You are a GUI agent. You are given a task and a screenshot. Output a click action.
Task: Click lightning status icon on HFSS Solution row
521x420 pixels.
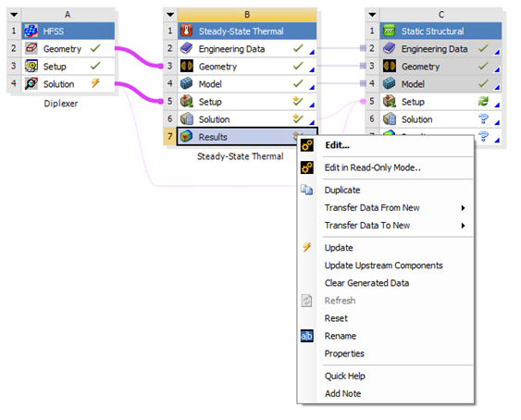click(x=95, y=82)
